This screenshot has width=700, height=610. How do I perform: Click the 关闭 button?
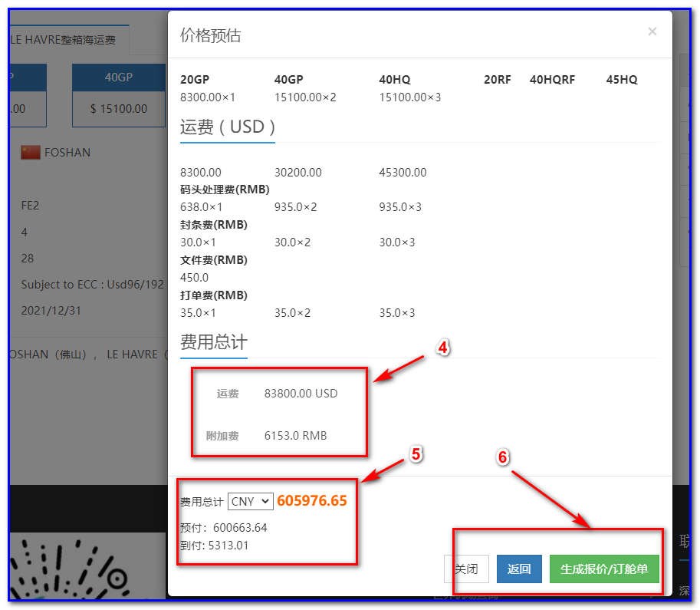tap(468, 569)
